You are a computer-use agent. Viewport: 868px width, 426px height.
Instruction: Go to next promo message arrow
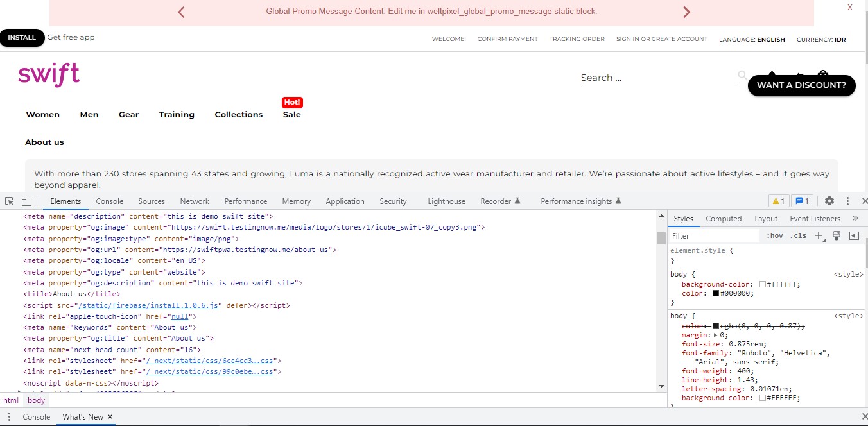pos(687,12)
